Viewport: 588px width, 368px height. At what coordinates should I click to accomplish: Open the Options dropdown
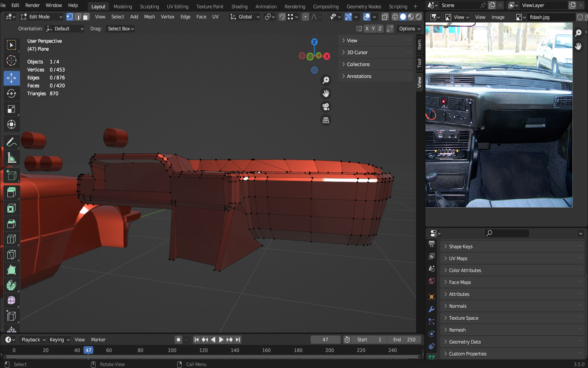pos(410,29)
